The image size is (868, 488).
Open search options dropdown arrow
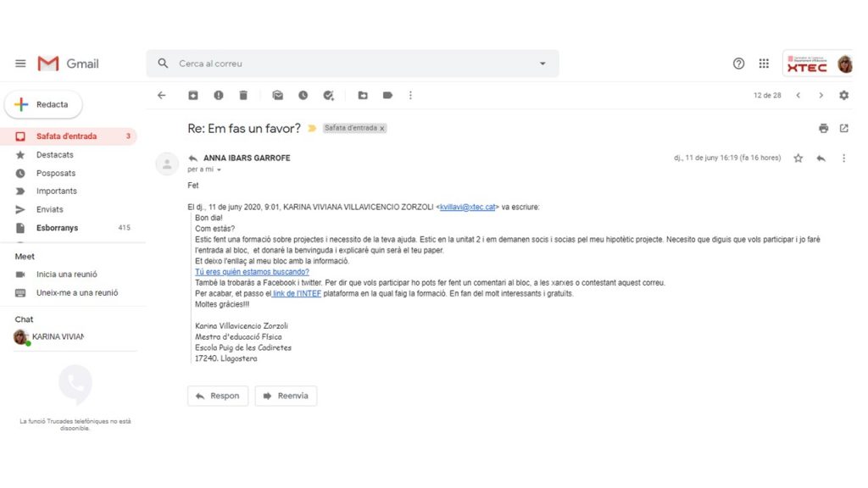[x=542, y=64]
